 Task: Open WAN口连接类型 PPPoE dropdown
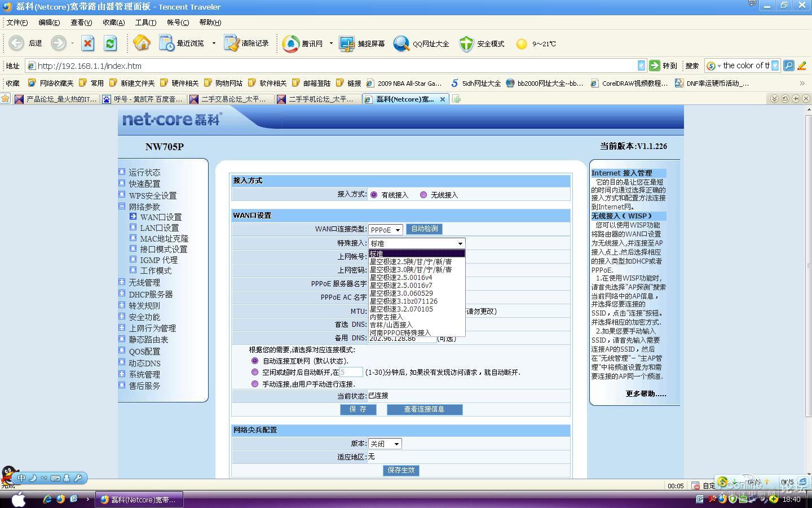pos(386,230)
